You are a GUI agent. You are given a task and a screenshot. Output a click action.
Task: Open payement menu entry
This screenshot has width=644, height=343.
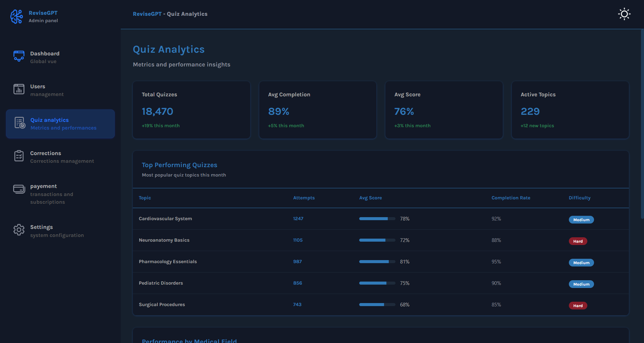point(60,194)
